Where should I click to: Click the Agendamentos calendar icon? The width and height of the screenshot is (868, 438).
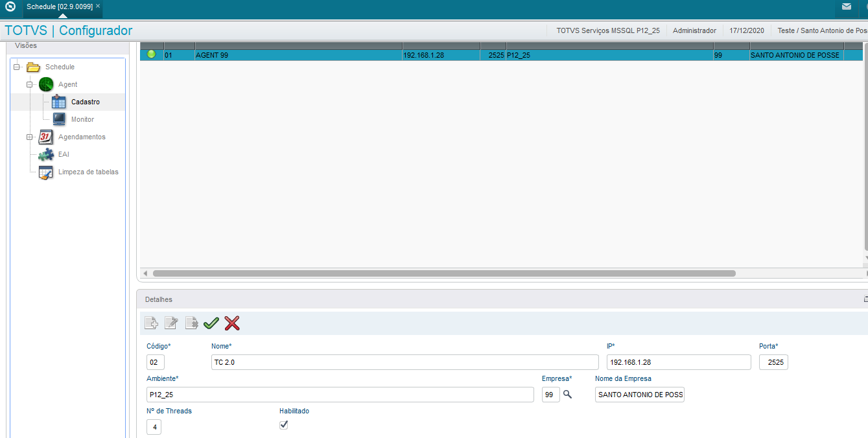[x=46, y=137]
